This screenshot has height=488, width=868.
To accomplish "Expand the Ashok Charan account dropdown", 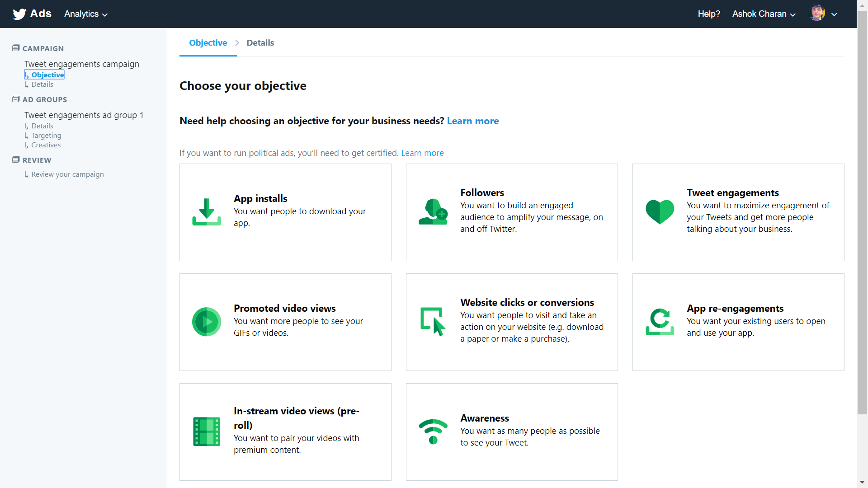I will click(764, 14).
